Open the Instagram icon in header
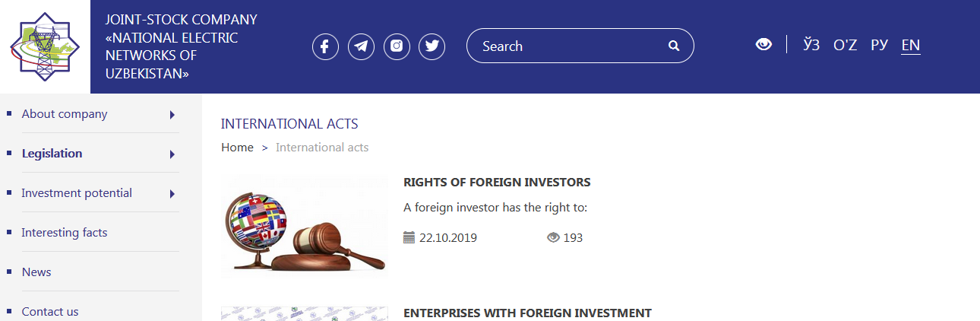The width and height of the screenshot is (980, 321). 397,46
